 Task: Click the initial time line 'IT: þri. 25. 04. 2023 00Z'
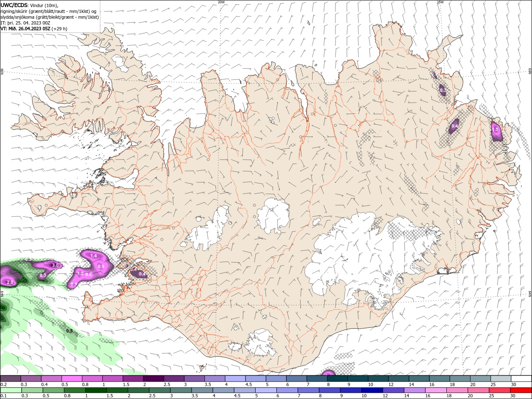(x=25, y=23)
